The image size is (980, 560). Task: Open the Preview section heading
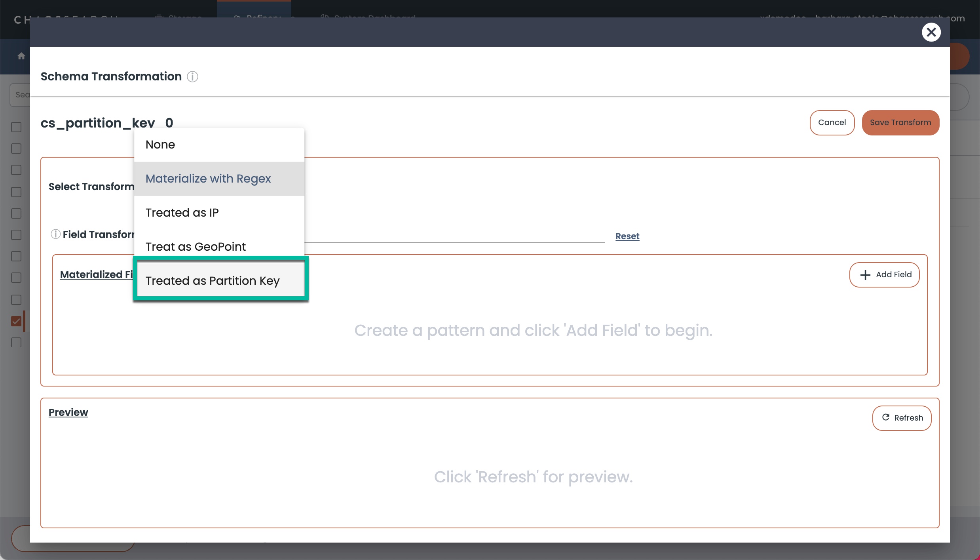point(68,412)
